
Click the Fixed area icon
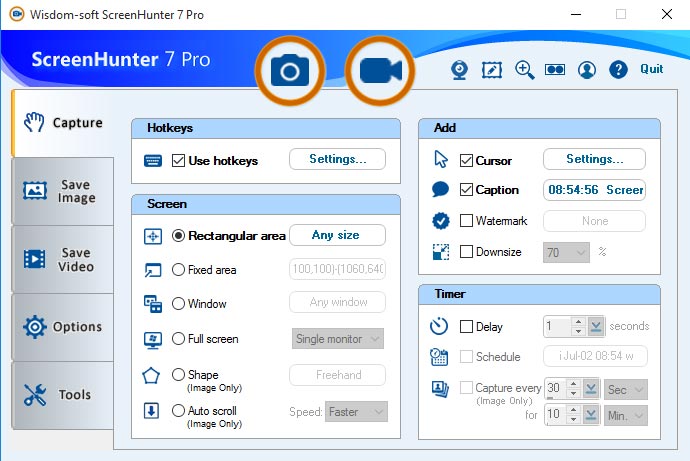pos(153,270)
